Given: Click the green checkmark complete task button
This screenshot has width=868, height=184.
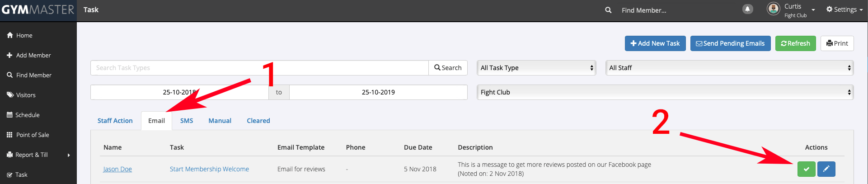Looking at the screenshot, I should pos(806,169).
